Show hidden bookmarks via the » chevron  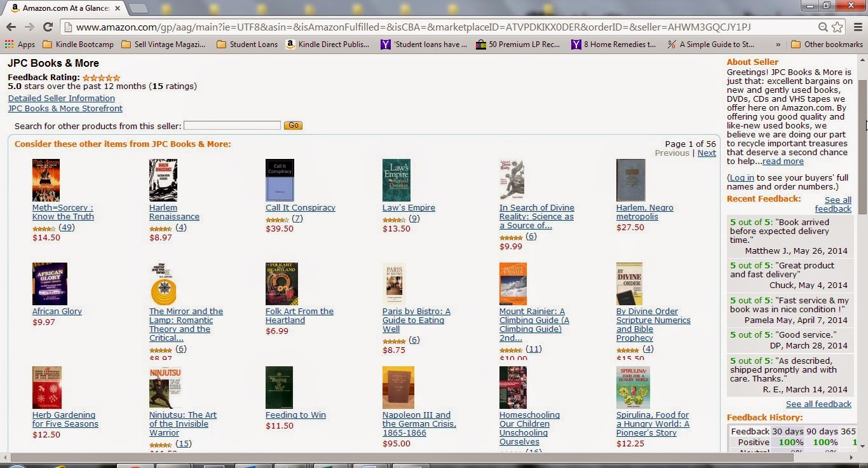(x=778, y=45)
